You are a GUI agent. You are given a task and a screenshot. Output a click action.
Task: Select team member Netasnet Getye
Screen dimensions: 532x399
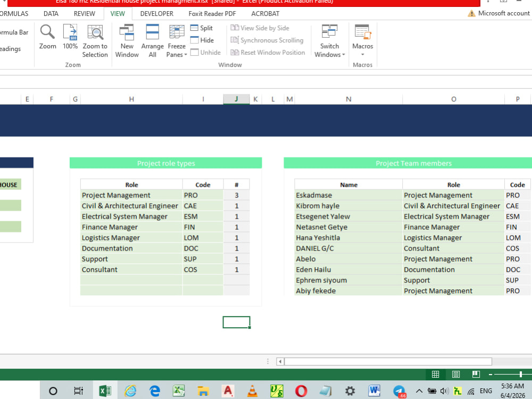tap(348, 227)
